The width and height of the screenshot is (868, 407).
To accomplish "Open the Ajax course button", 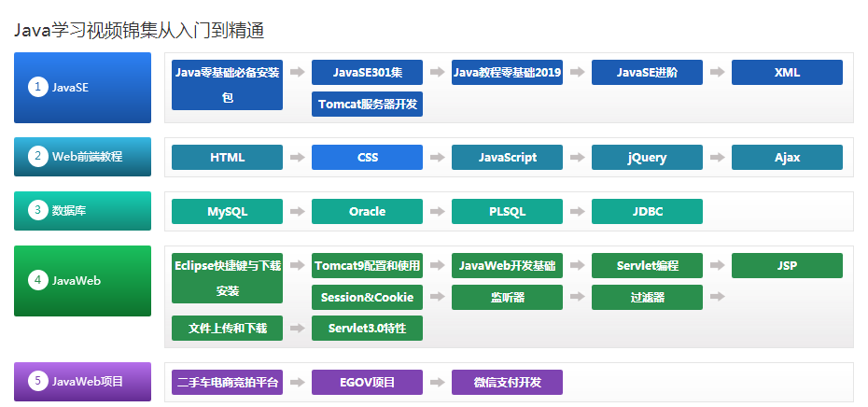I will pos(787,158).
